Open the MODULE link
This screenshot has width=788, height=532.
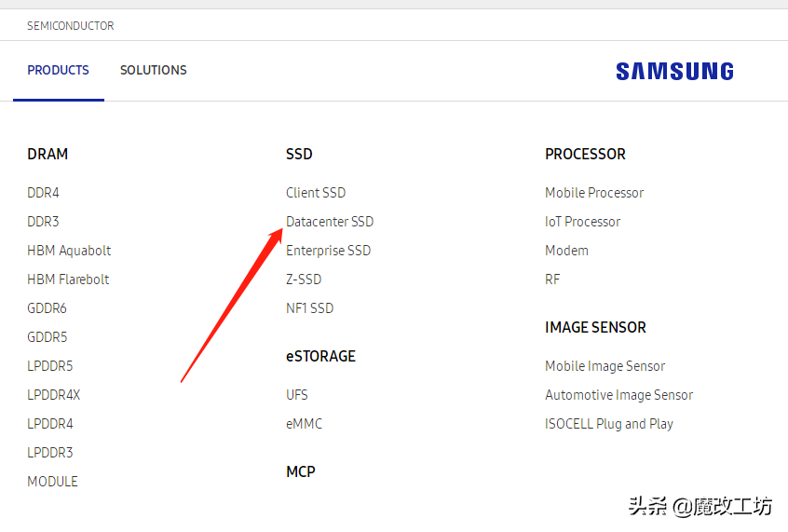click(x=52, y=482)
